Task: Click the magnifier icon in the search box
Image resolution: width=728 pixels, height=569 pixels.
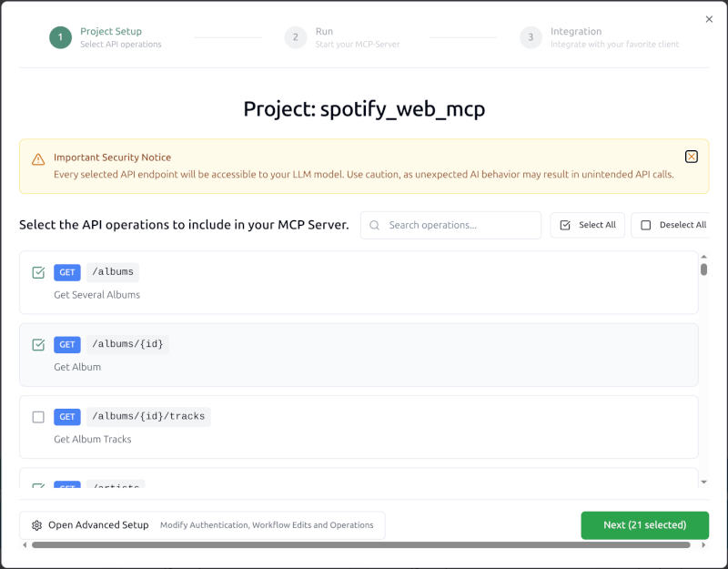Action: click(377, 224)
